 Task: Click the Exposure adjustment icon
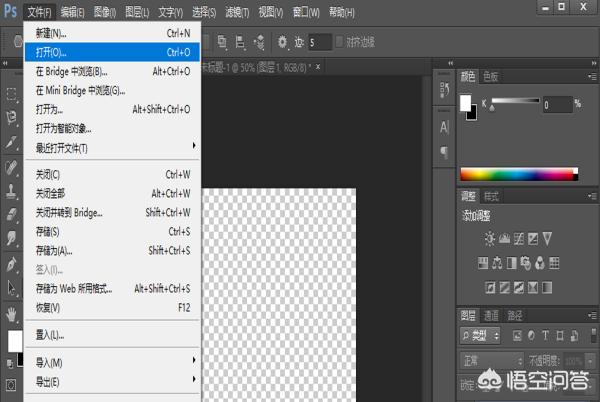(x=533, y=239)
